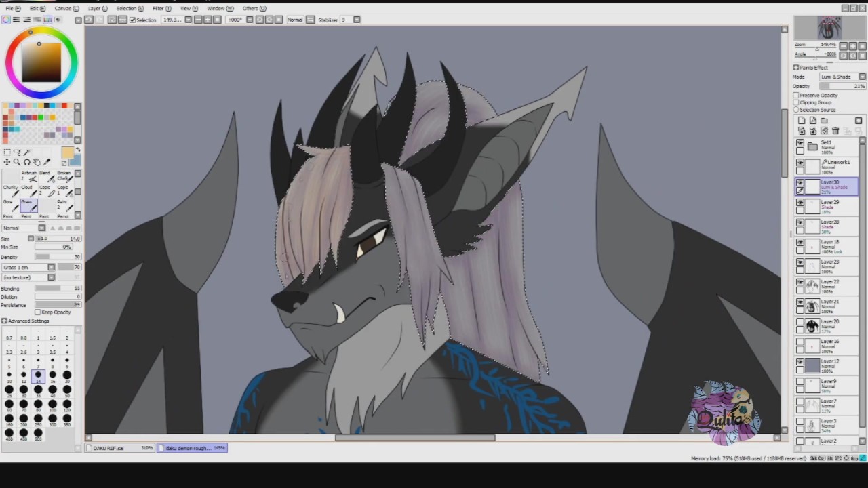Select the Zoom magnifier tool

tap(17, 162)
